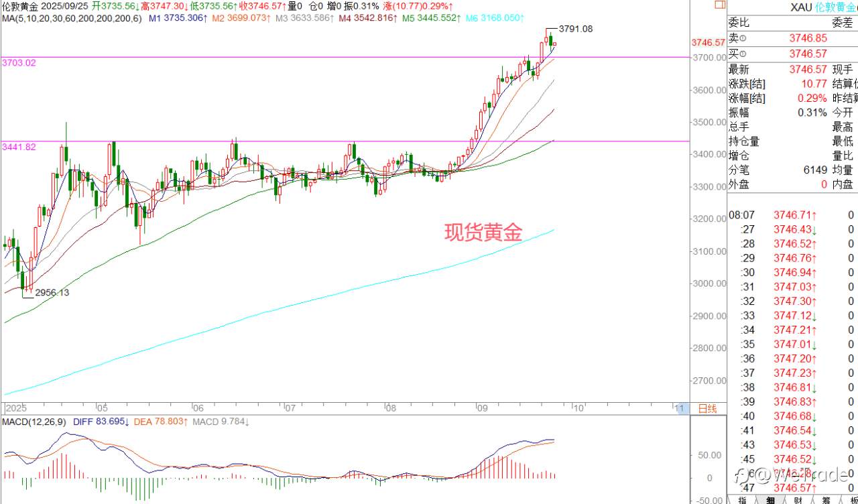Select the 3703.02 horizontal line label

[19, 62]
